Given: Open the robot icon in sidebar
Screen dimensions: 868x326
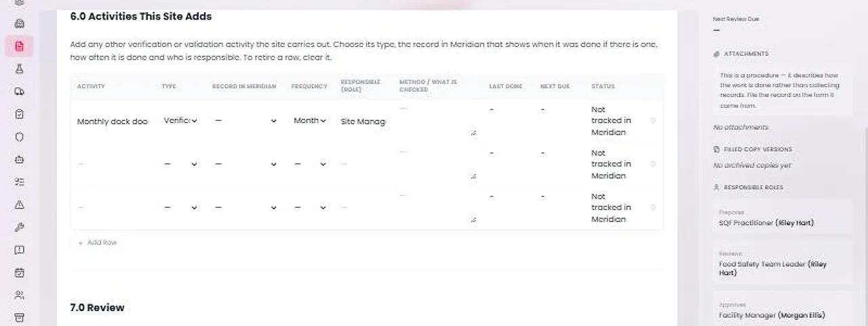Looking at the screenshot, I should click(19, 160).
